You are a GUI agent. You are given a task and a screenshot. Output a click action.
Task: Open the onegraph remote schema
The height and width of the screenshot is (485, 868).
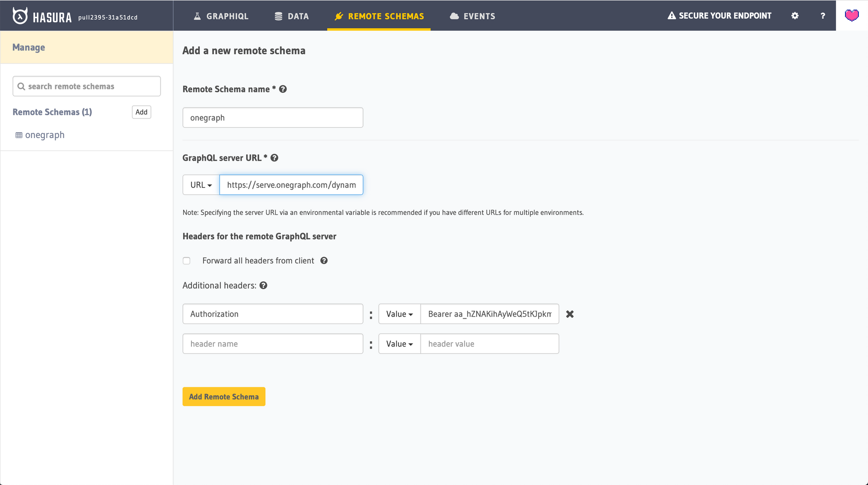[45, 135]
